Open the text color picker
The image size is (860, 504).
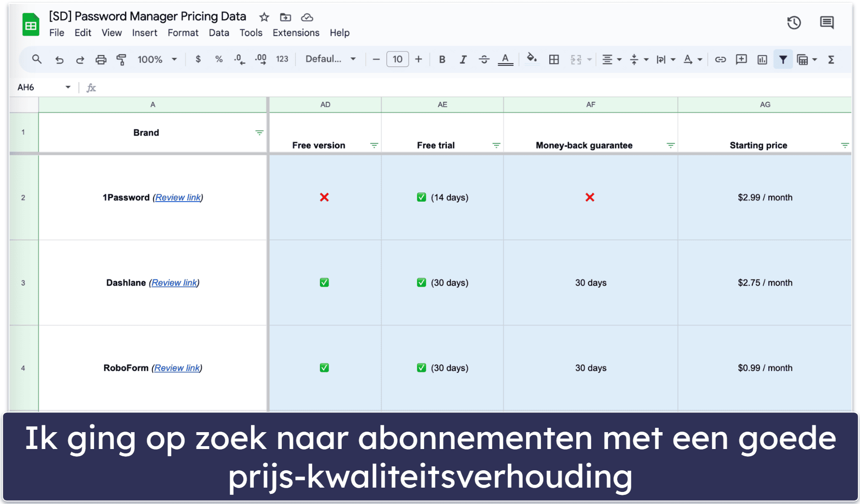point(505,60)
